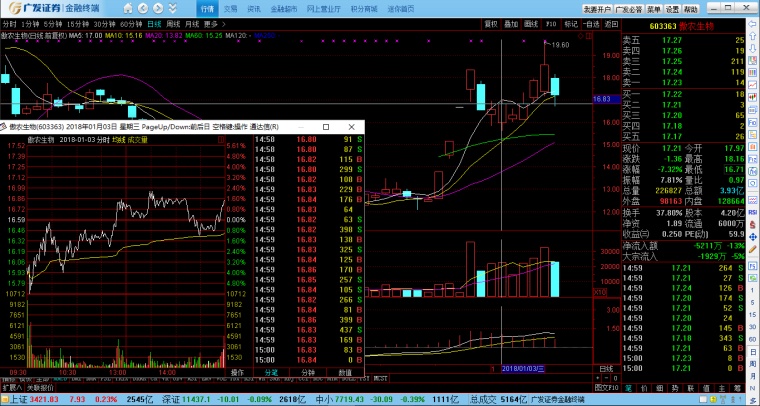Switch chart to 1分钟 period
Image resolution: width=760 pixels, height=406 pixels.
click(30, 24)
